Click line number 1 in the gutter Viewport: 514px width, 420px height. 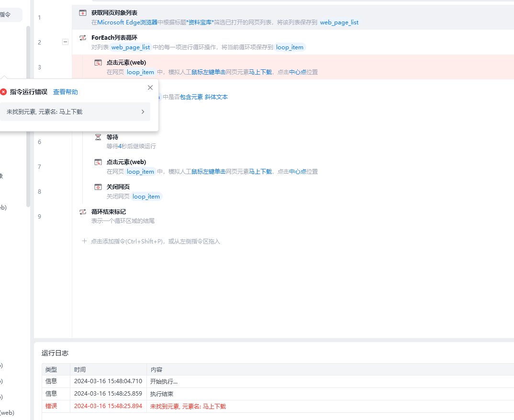39,17
